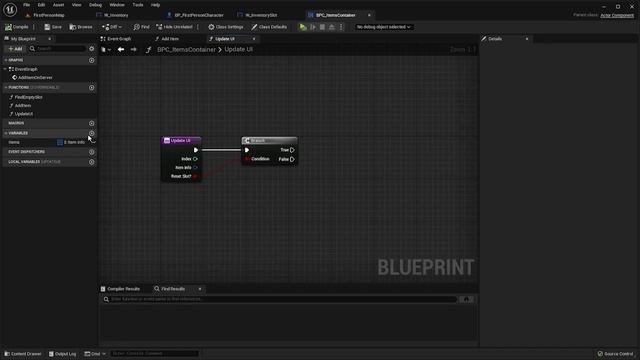Collapse the Variables section

tap(6, 133)
